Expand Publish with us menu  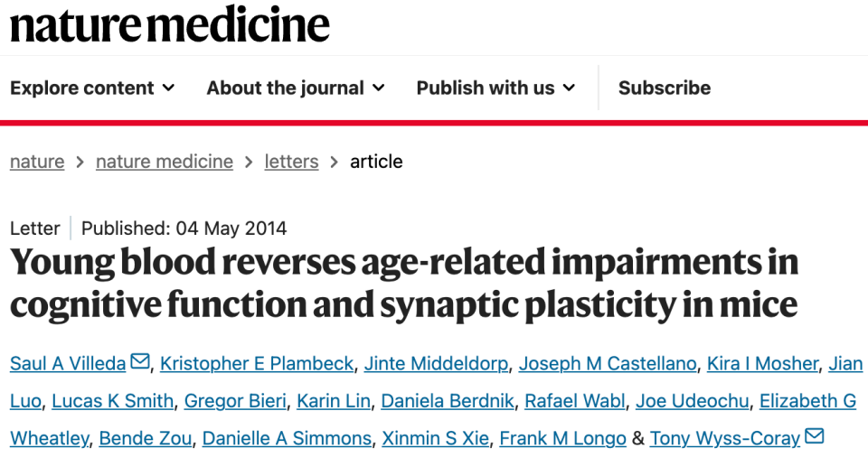click(495, 88)
